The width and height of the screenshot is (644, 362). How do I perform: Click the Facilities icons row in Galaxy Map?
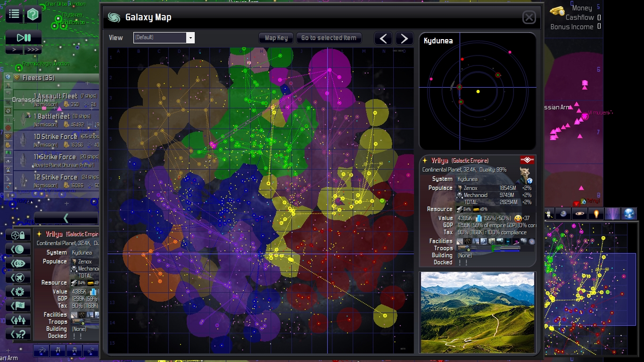496,241
